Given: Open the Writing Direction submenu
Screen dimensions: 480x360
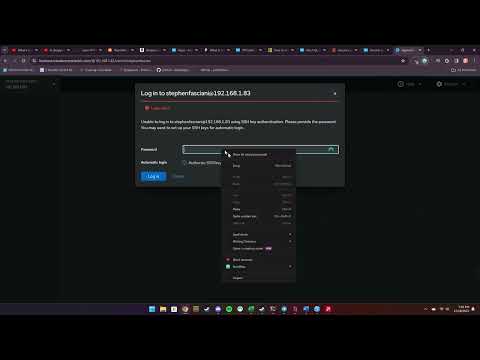Looking at the screenshot, I should [259, 242].
